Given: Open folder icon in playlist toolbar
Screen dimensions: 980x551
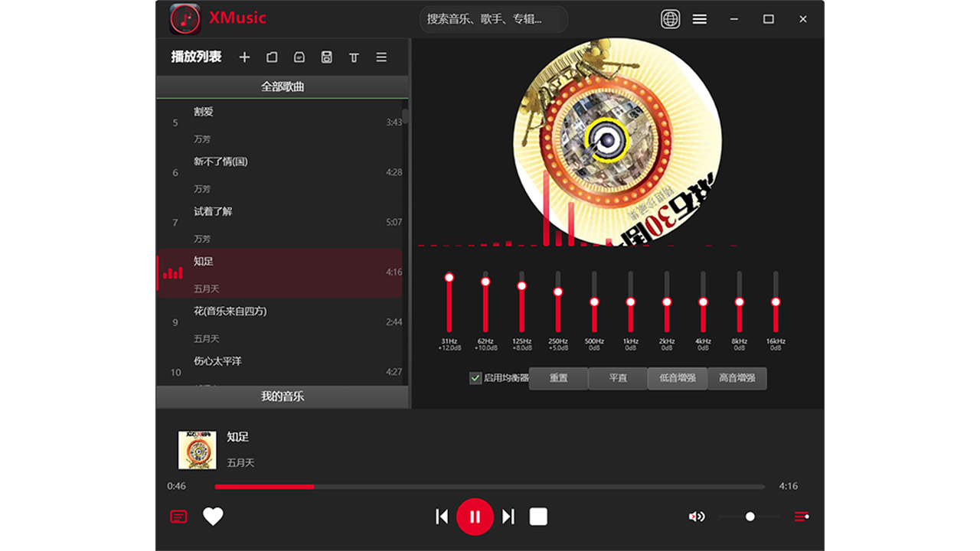Looking at the screenshot, I should 272,57.
